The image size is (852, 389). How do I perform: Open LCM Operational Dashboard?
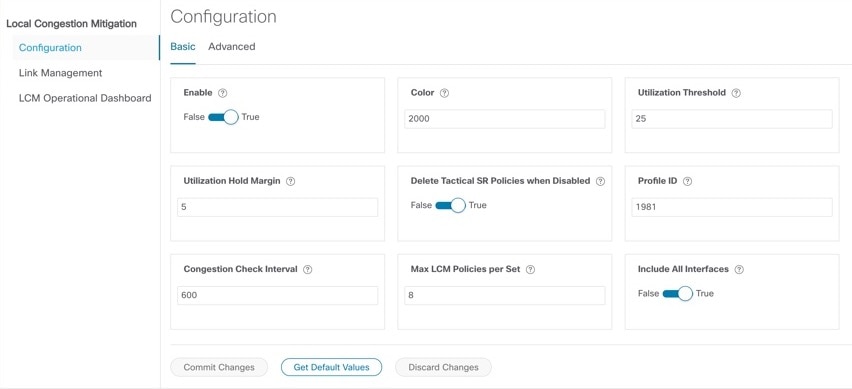85,98
